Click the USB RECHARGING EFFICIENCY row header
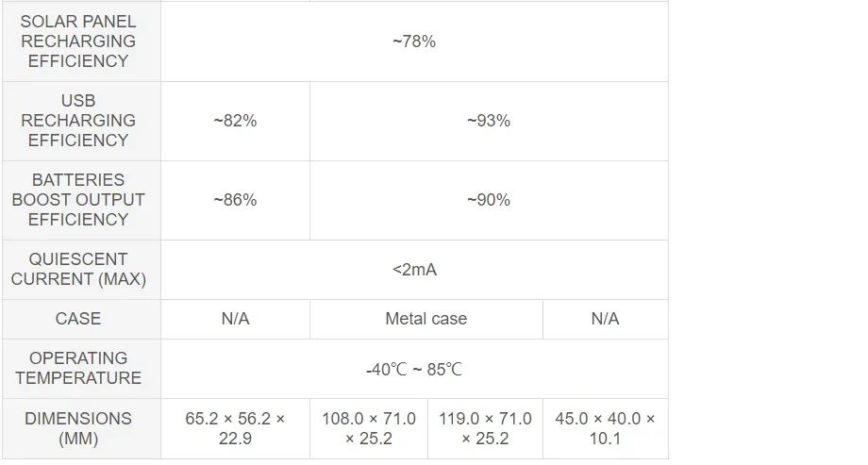 coord(78,120)
